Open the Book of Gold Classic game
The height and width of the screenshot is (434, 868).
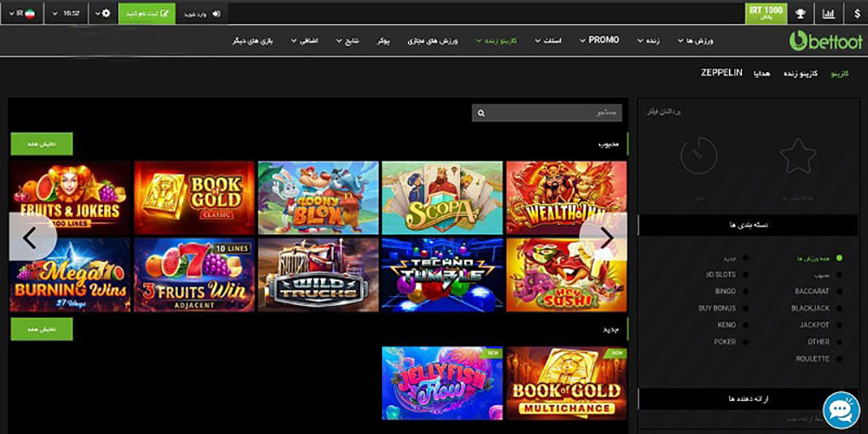pos(194,198)
